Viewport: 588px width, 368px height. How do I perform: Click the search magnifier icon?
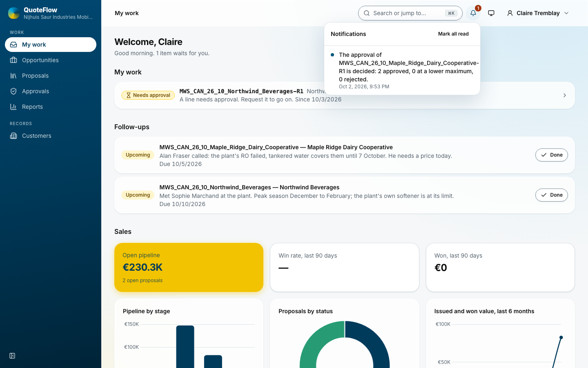pyautogui.click(x=367, y=13)
